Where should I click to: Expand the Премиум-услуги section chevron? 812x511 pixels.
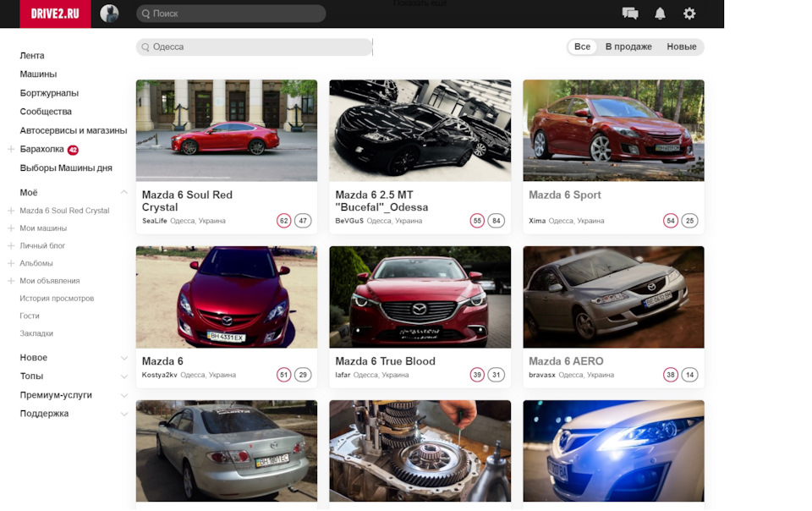point(123,395)
